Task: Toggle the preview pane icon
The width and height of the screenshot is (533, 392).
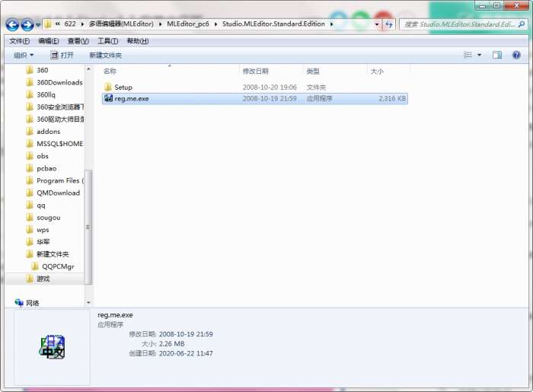Action: (497, 55)
